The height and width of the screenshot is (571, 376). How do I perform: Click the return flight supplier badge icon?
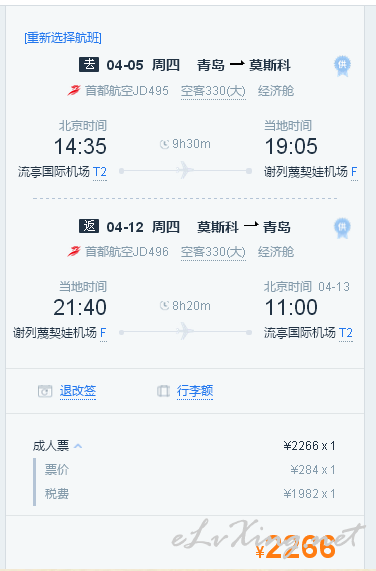(x=342, y=228)
